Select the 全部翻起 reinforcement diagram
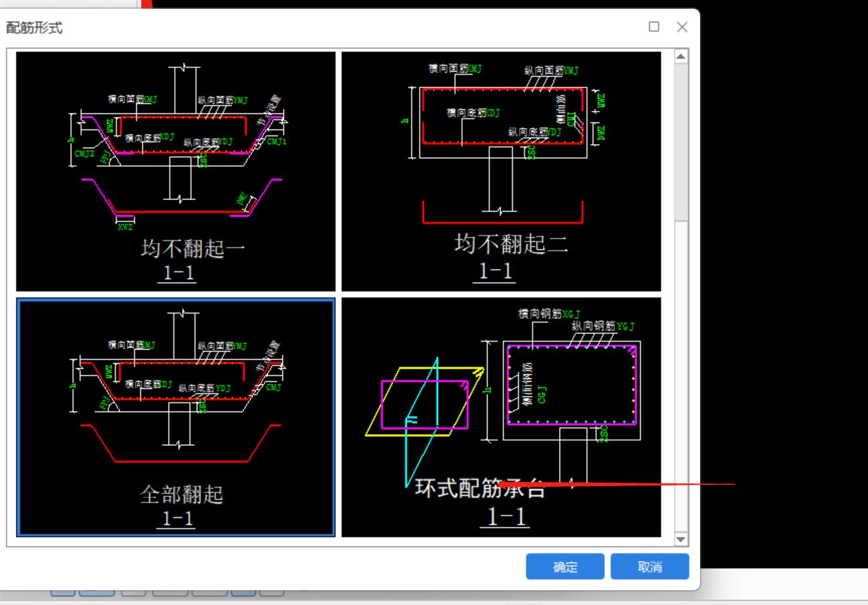Viewport: 868px width, 605px height. tap(175, 417)
